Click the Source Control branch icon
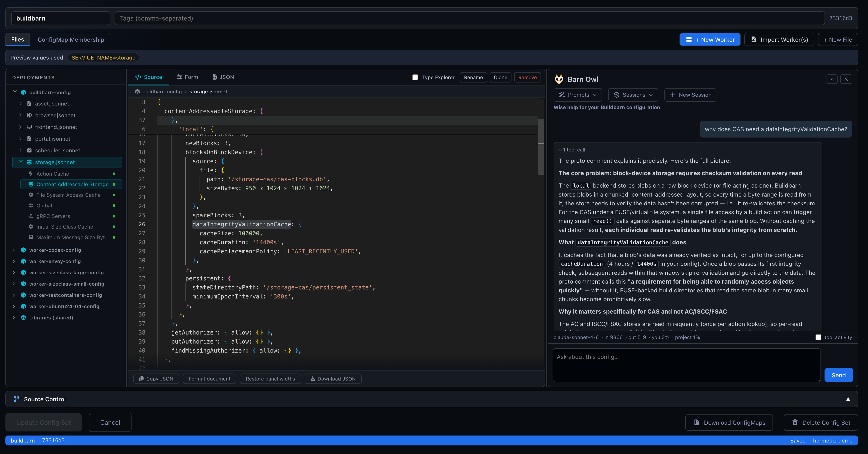The image size is (868, 454). tap(16, 399)
